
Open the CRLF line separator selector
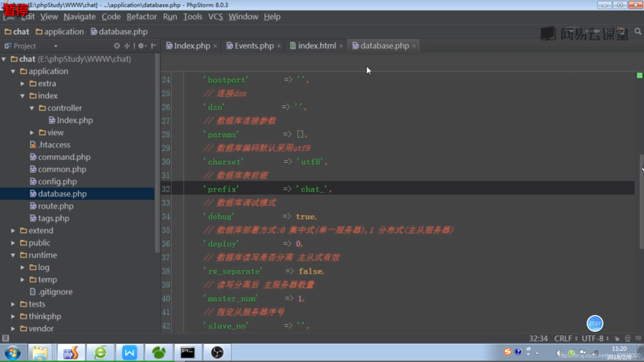[566, 339]
